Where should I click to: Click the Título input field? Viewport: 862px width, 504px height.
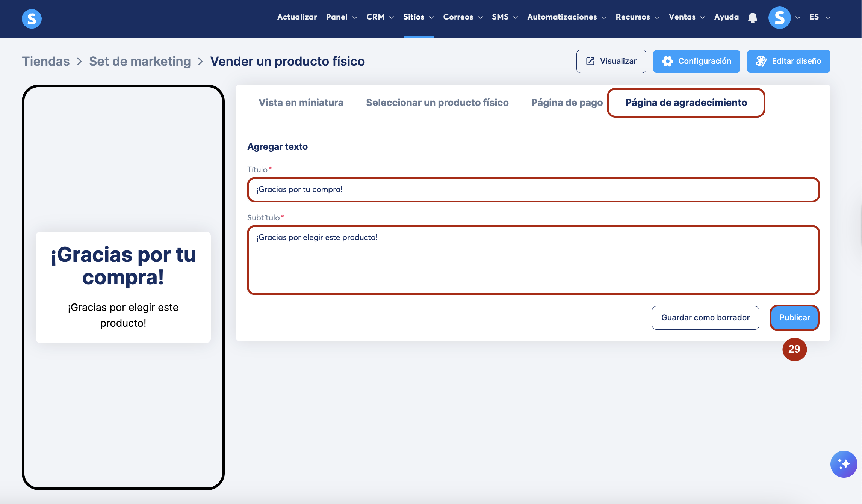coord(533,190)
